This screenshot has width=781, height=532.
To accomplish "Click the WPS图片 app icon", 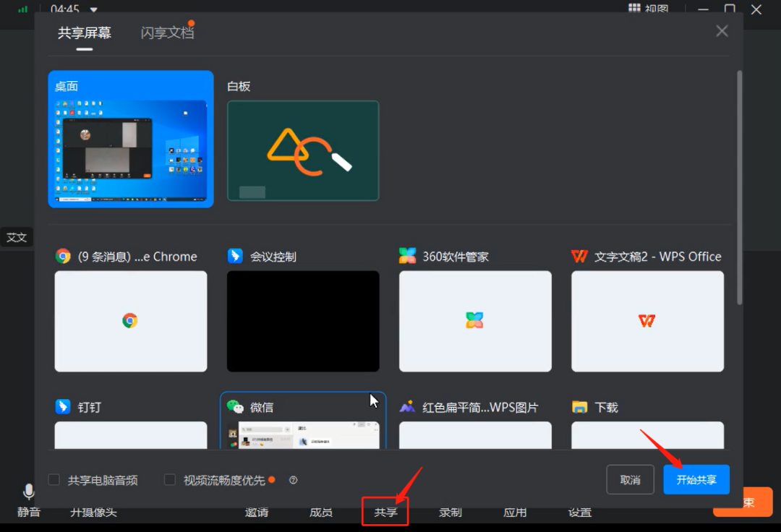I will 407,406.
